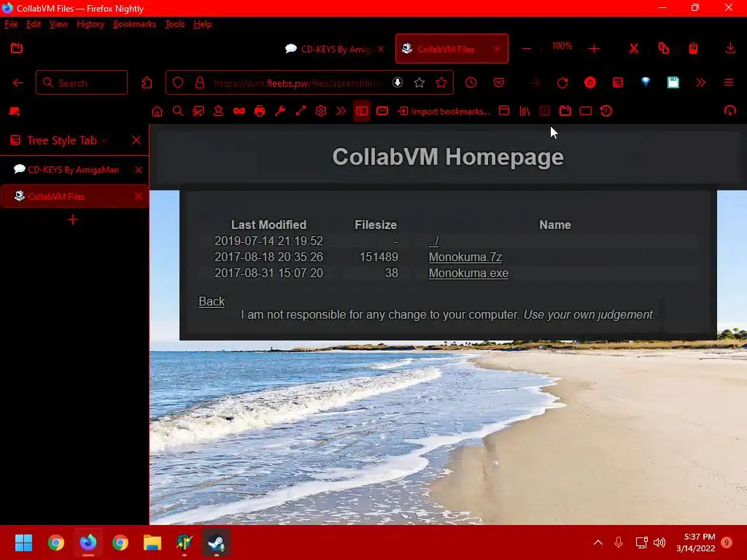The image size is (747, 560).
Task: Open the View menu
Action: [x=58, y=24]
